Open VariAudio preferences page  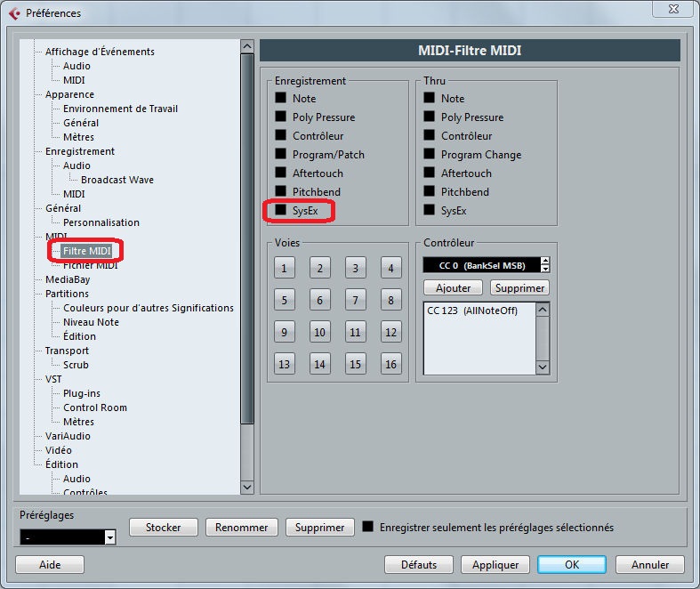click(68, 436)
